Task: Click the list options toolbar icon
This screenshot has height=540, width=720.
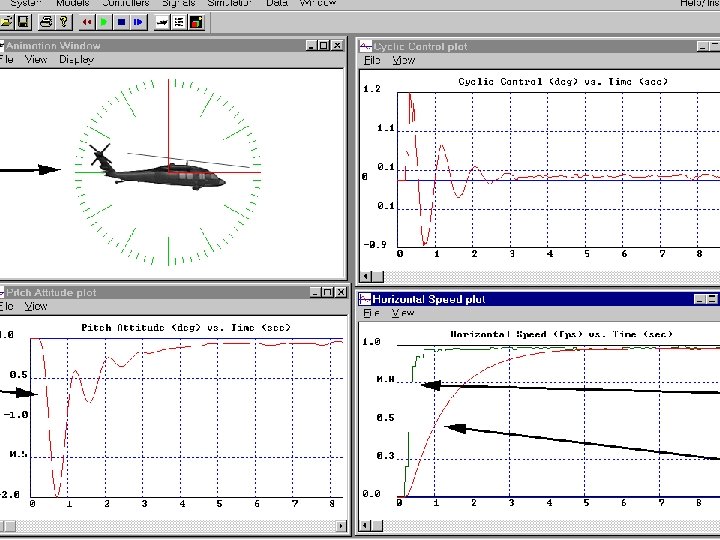Action: [178, 21]
